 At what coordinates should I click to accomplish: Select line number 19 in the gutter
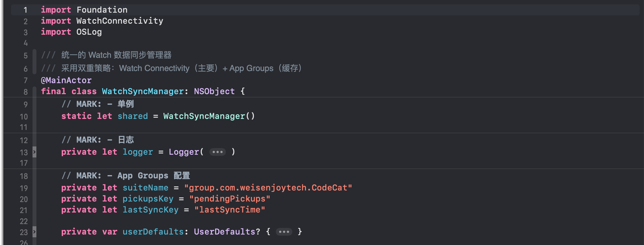[x=24, y=188]
